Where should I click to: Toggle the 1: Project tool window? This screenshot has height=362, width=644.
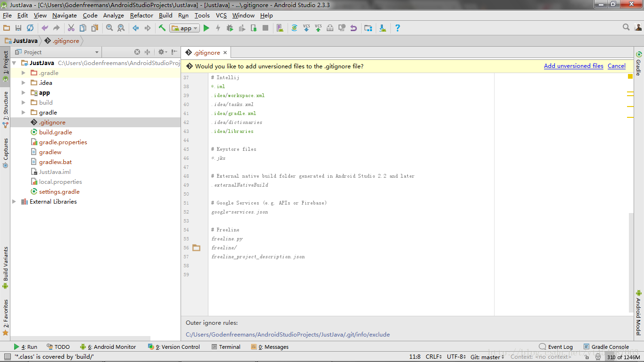(x=6, y=66)
